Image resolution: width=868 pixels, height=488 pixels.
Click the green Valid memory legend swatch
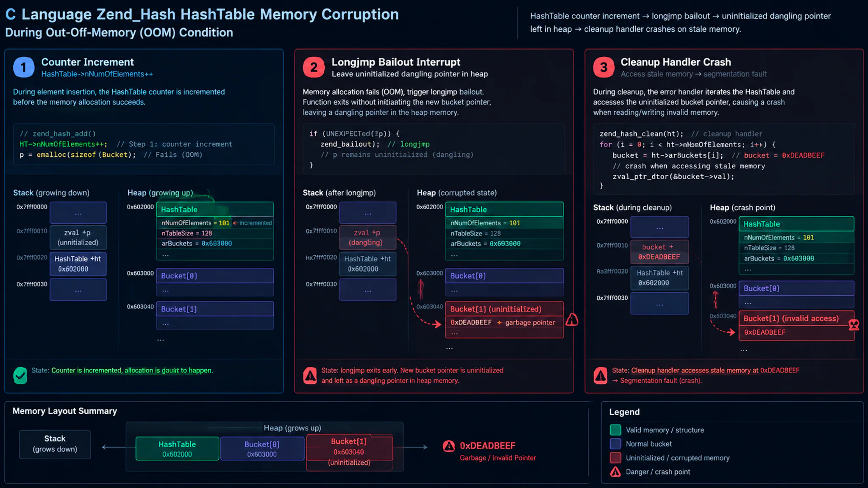[615, 430]
